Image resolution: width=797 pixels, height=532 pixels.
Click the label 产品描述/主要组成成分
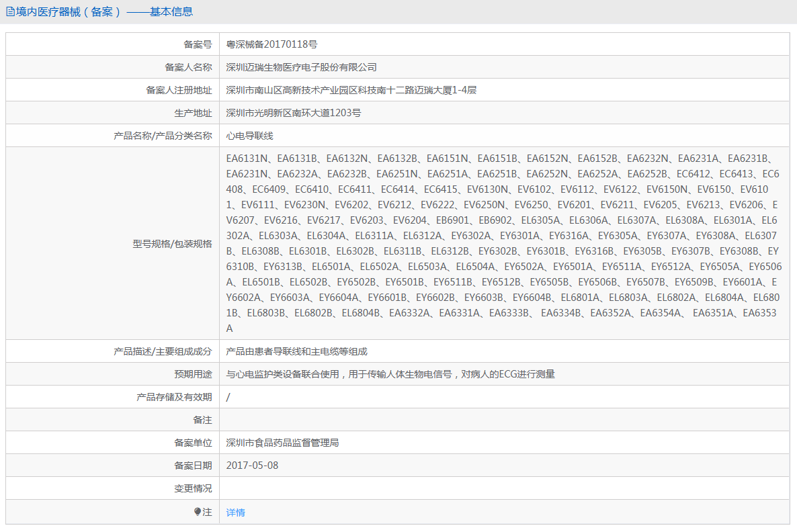163,351
